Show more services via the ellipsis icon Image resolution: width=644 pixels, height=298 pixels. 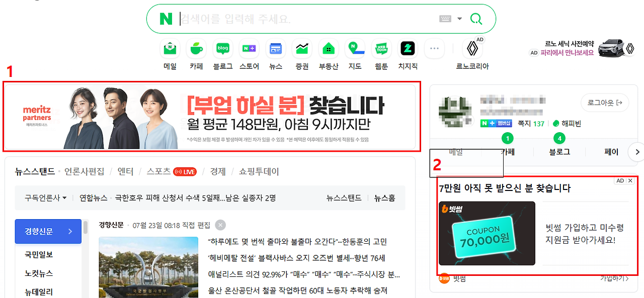coord(434,49)
